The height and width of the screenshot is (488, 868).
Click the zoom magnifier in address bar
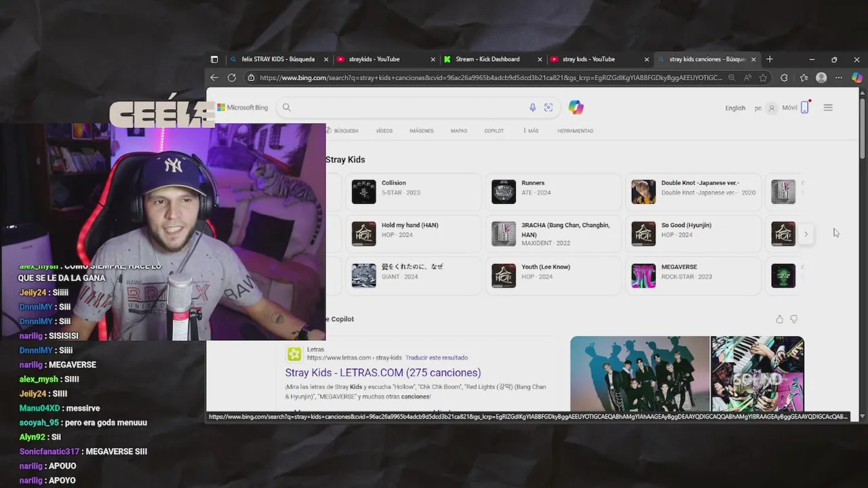(732, 78)
